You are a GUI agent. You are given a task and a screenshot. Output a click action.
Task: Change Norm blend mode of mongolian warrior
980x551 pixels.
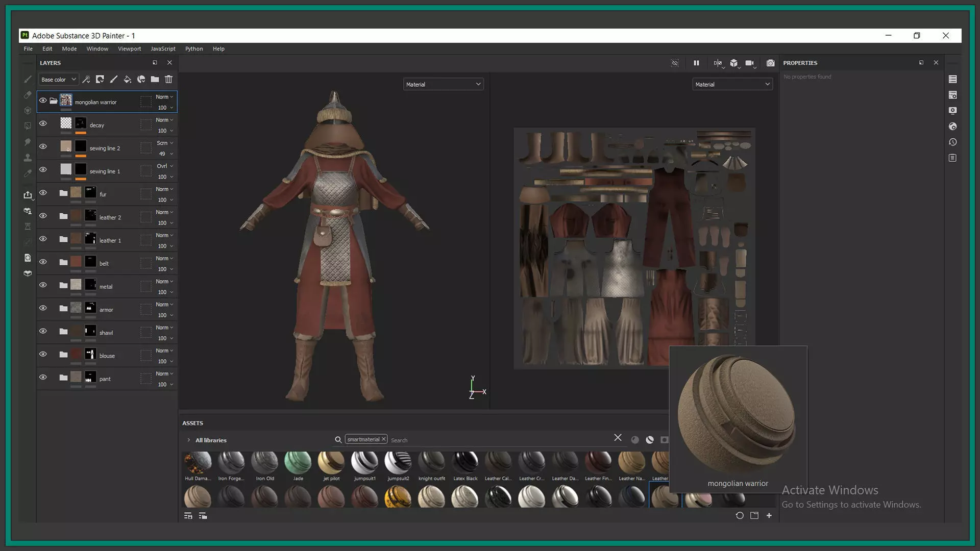(164, 97)
